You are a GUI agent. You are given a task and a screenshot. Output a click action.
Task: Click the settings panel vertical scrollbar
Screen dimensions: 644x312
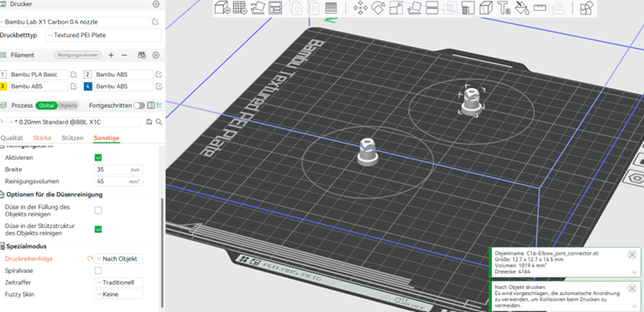(x=161, y=253)
